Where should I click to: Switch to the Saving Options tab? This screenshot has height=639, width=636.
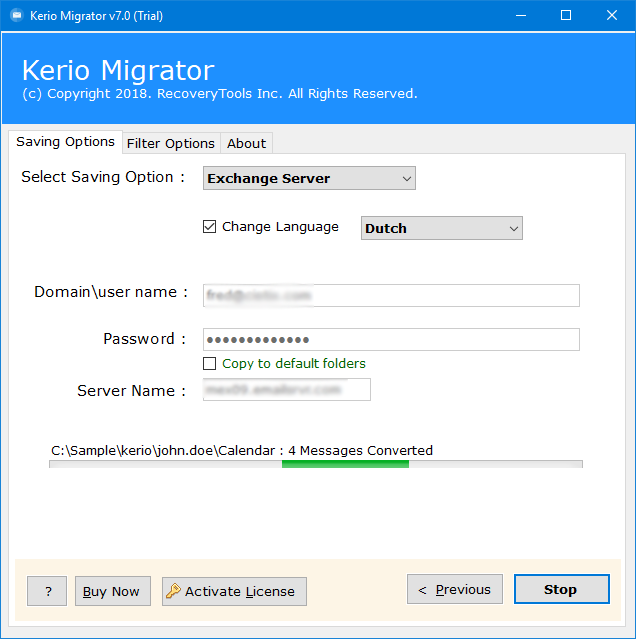coord(65,142)
